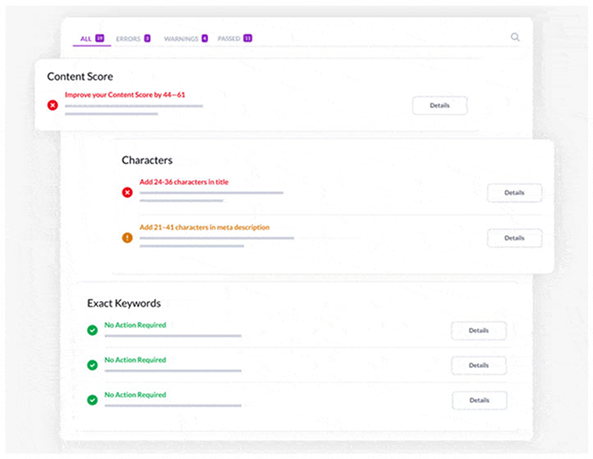This screenshot has height=459, width=593.
Task: Click 'Add 24-36 characters in title' text
Action: 184,182
